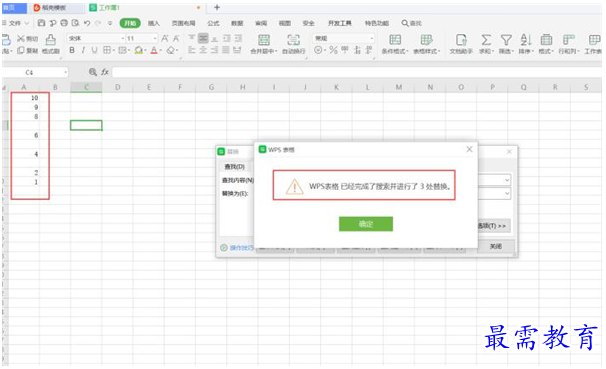This screenshot has height=369, width=606.
Task: Toggle top vertical alignment
Action: tap(192, 38)
